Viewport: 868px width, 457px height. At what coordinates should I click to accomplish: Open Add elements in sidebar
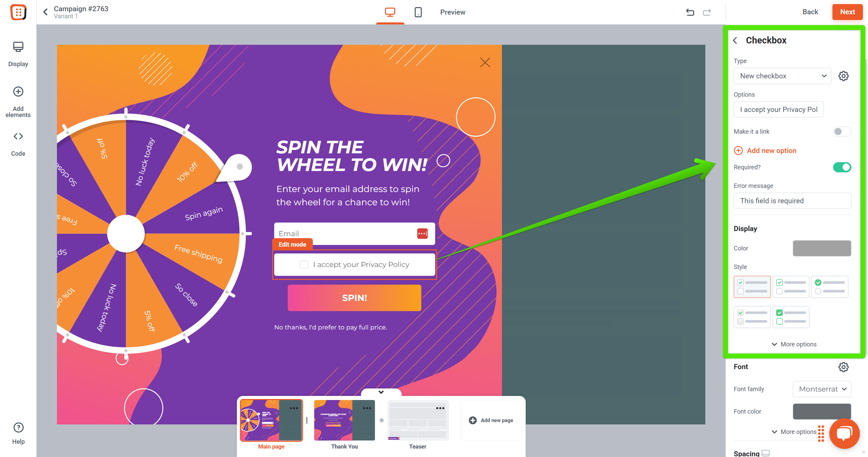18,102
